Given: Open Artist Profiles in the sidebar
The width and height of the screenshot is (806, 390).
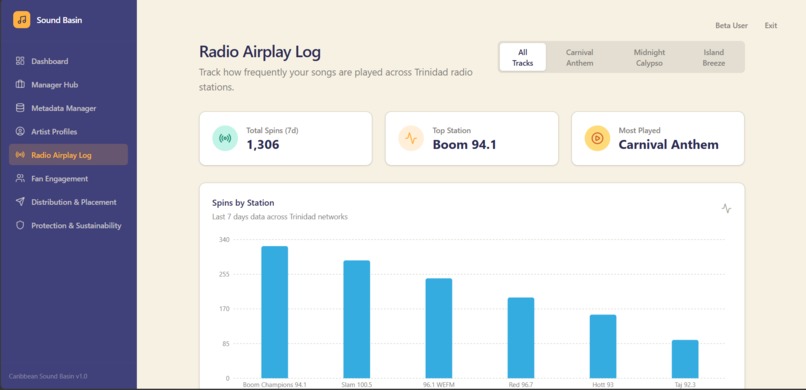Looking at the screenshot, I should coord(68,132).
